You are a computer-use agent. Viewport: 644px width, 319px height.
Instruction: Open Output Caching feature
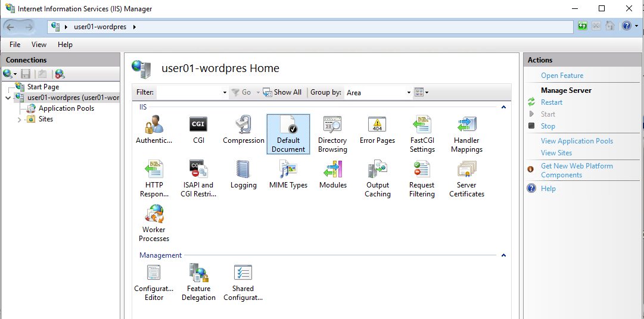point(378,179)
